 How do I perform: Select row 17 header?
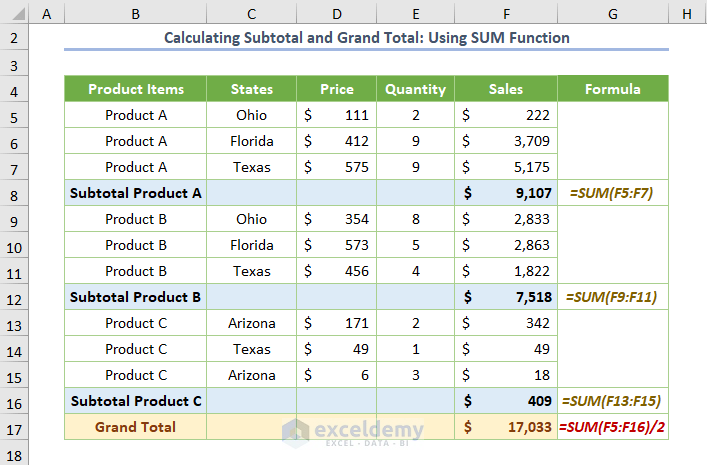14,427
